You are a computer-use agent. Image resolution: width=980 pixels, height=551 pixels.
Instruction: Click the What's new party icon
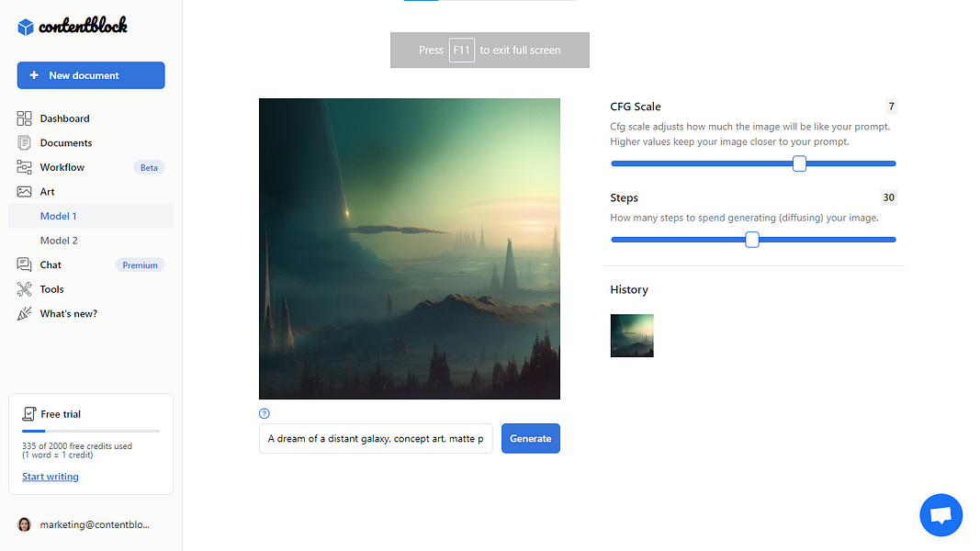click(24, 313)
